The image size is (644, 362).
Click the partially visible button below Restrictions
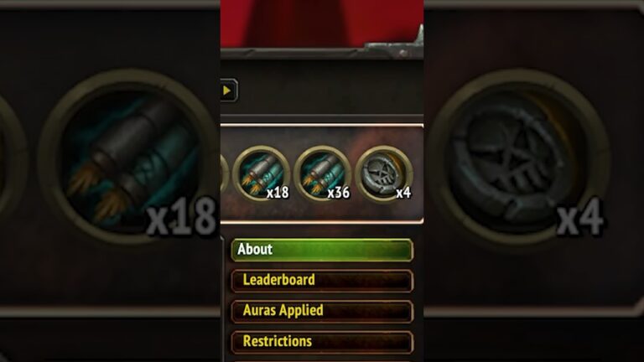pyautogui.click(x=322, y=360)
